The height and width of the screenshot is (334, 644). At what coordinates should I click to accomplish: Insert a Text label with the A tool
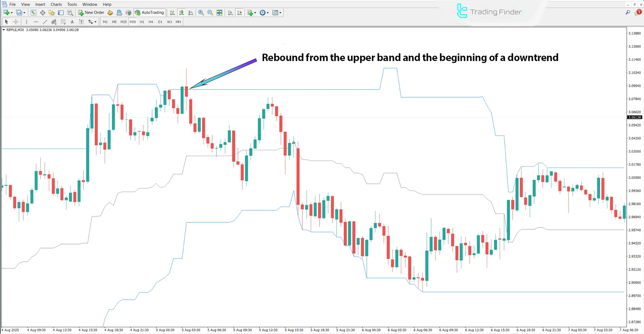[72, 21]
